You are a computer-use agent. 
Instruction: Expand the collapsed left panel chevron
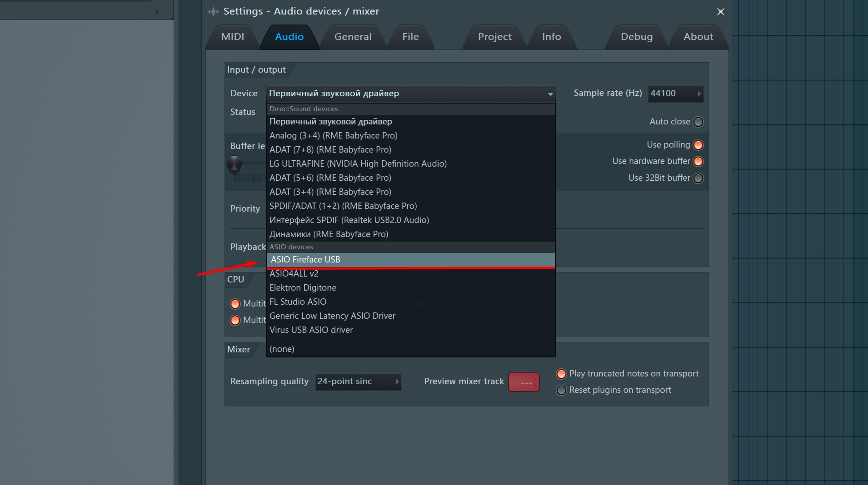[157, 12]
